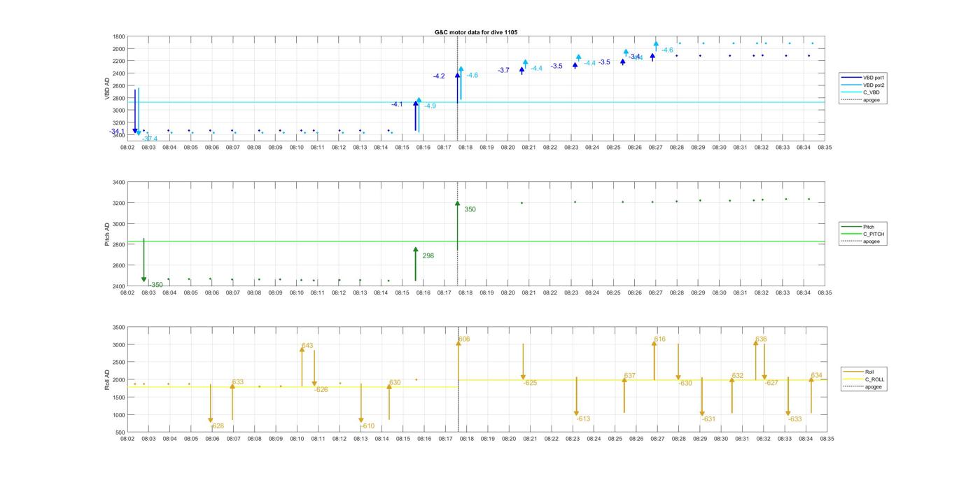Click the '636' roll data label
This screenshot has width=980, height=485.
[761, 339]
